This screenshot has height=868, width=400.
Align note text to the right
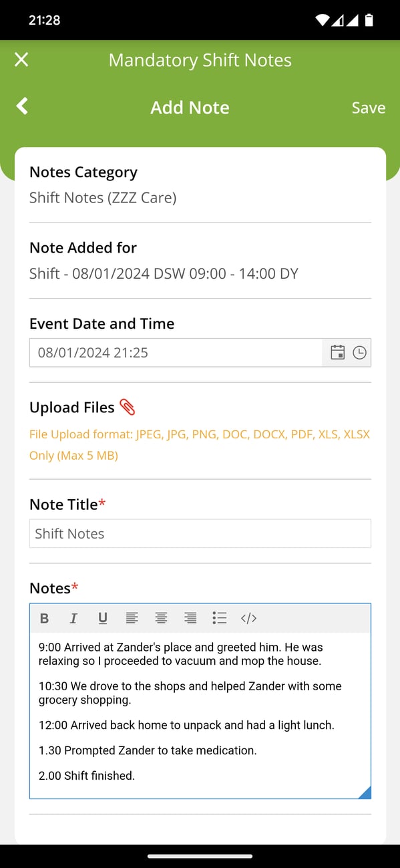tap(190, 618)
